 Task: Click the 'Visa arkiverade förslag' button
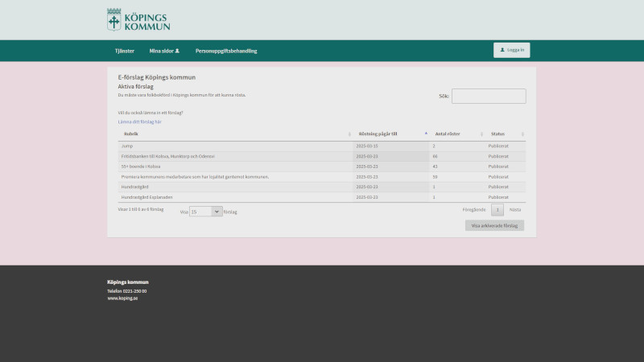pyautogui.click(x=494, y=225)
